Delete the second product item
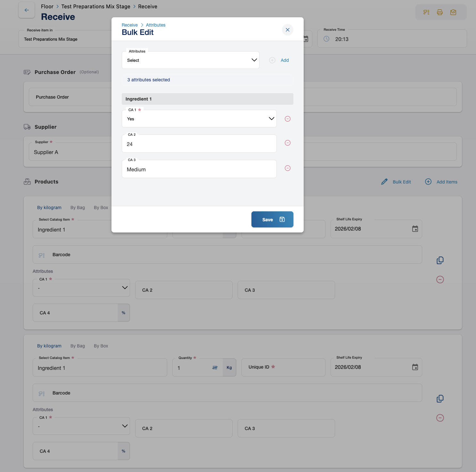476x472 pixels. coord(440,418)
